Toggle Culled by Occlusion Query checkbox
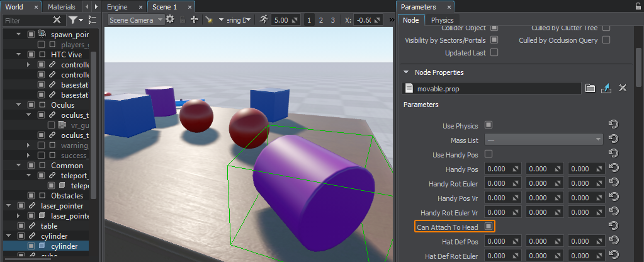 [606, 40]
